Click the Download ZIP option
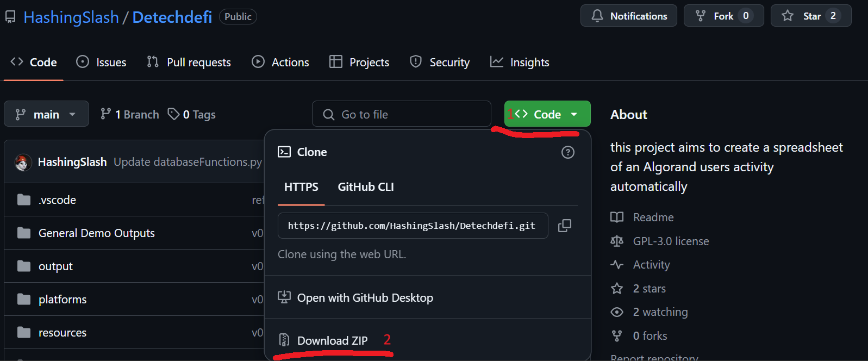Screen dimensions: 868x361 (332, 341)
